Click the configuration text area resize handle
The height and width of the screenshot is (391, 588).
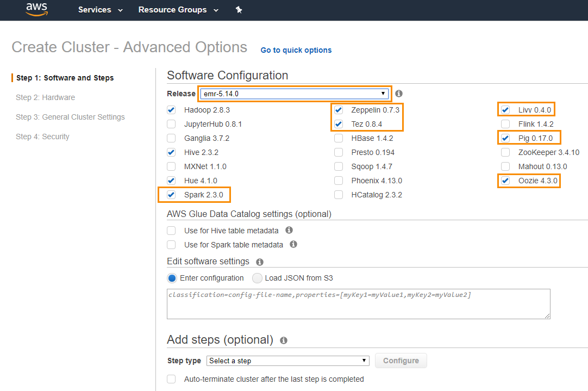click(547, 316)
